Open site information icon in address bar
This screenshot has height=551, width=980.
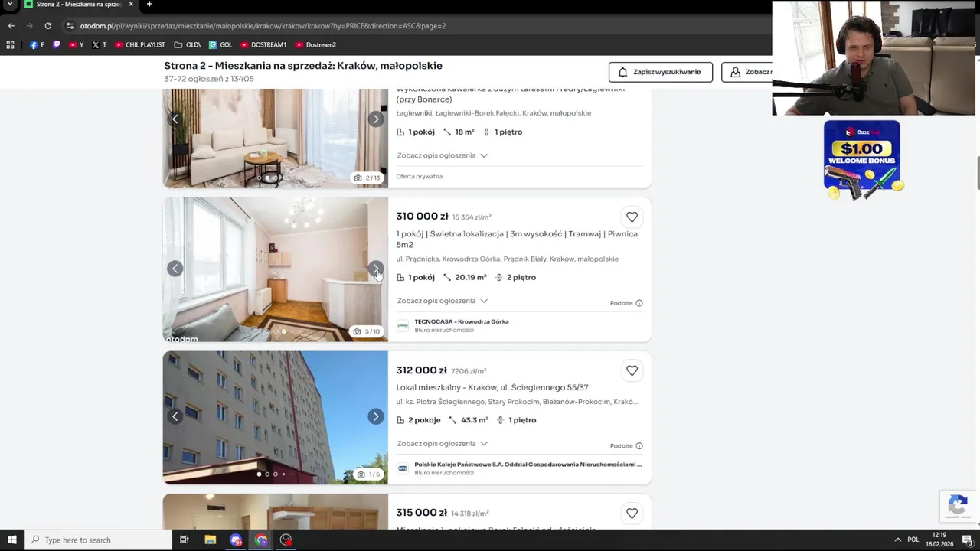click(70, 25)
